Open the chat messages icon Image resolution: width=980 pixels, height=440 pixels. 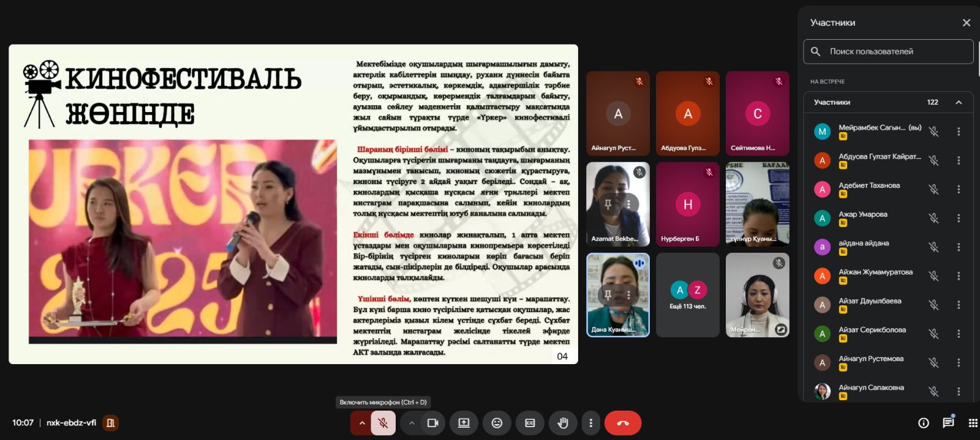[948, 423]
